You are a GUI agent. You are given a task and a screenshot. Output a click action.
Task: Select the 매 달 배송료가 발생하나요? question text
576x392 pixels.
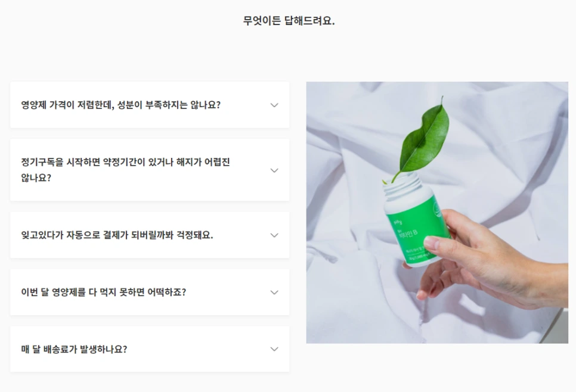coord(74,349)
